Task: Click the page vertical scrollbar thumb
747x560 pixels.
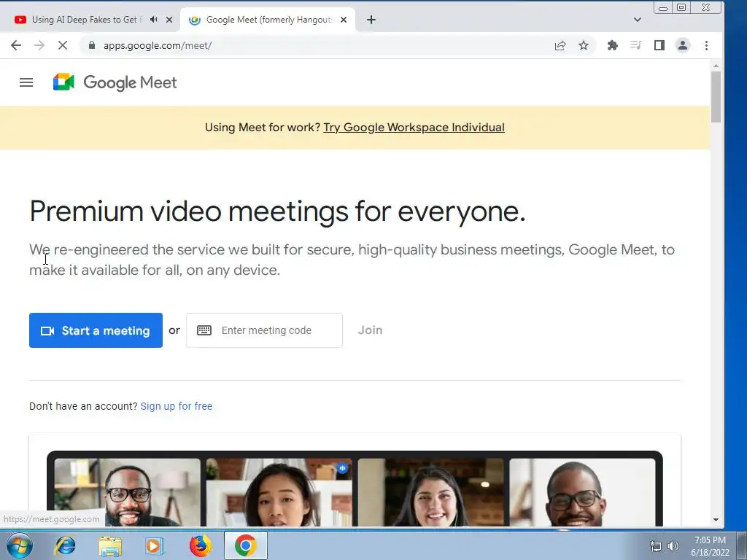Action: click(716, 97)
